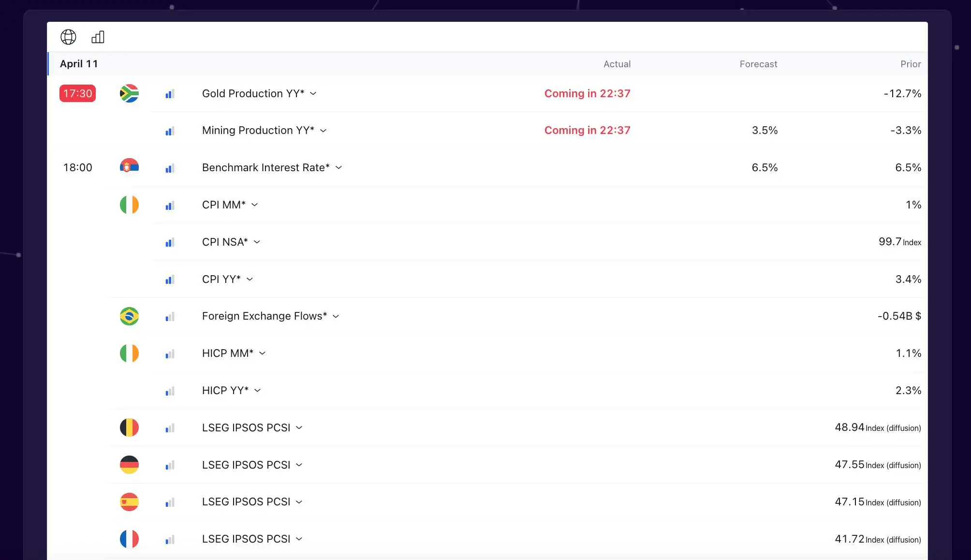Click the 99.7 Index prior value
Viewport: 971px width, 560px height.
pos(899,242)
